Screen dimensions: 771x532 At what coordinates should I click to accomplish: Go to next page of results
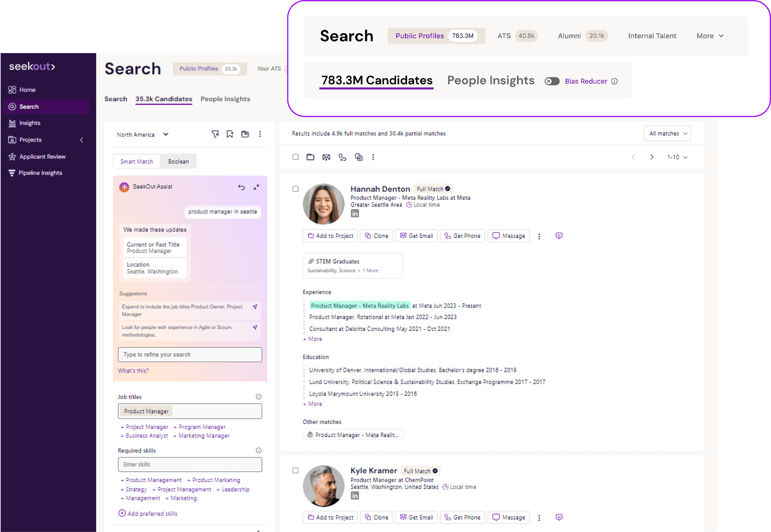652,157
